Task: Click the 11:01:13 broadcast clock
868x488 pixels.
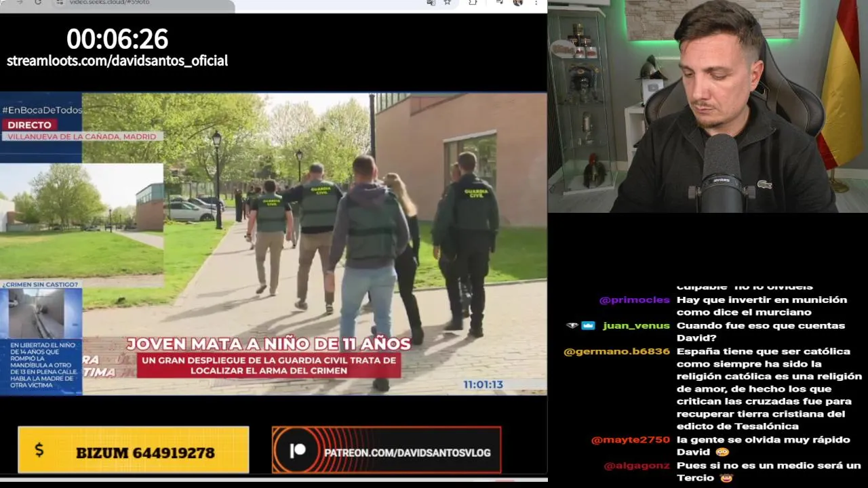Action: click(483, 384)
